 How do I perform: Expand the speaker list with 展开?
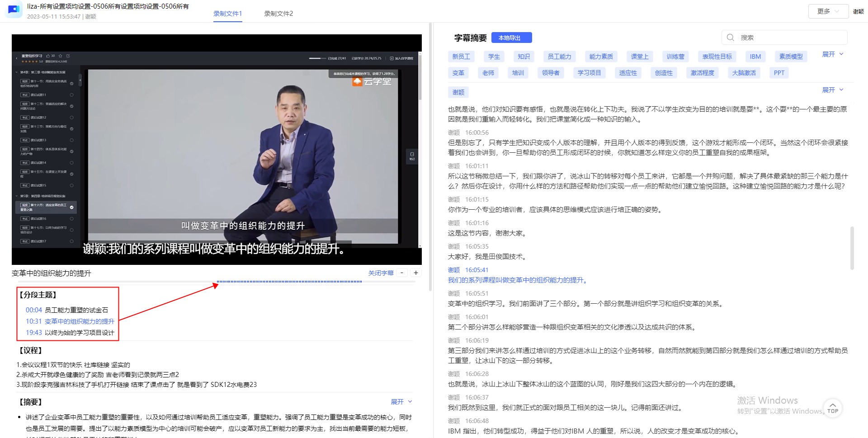click(x=833, y=90)
